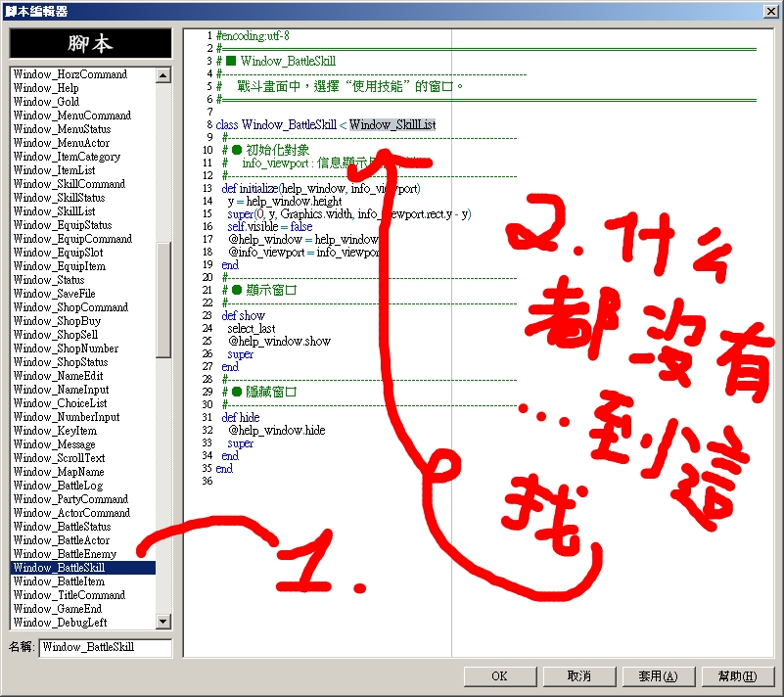Select the Window_ChoiceList script
The height and width of the screenshot is (697, 784).
pyautogui.click(x=83, y=403)
